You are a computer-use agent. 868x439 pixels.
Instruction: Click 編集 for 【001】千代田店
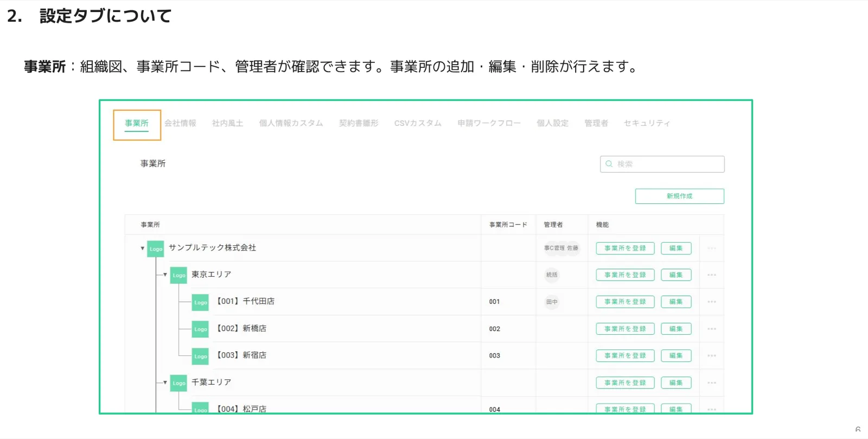[x=676, y=302]
